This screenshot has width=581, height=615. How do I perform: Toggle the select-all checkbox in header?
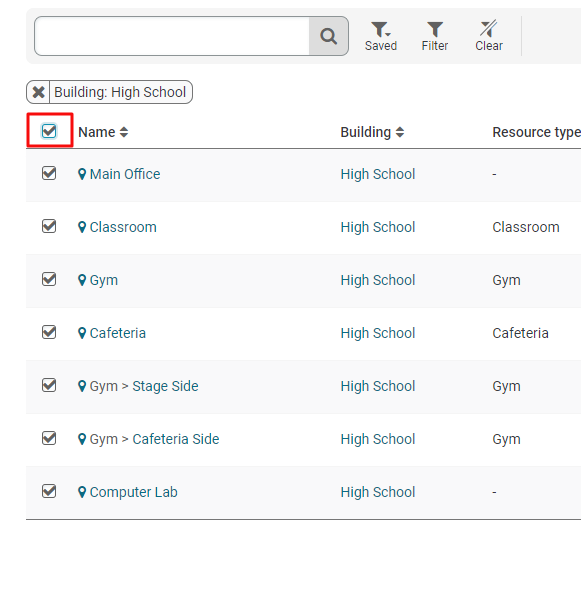point(49,131)
